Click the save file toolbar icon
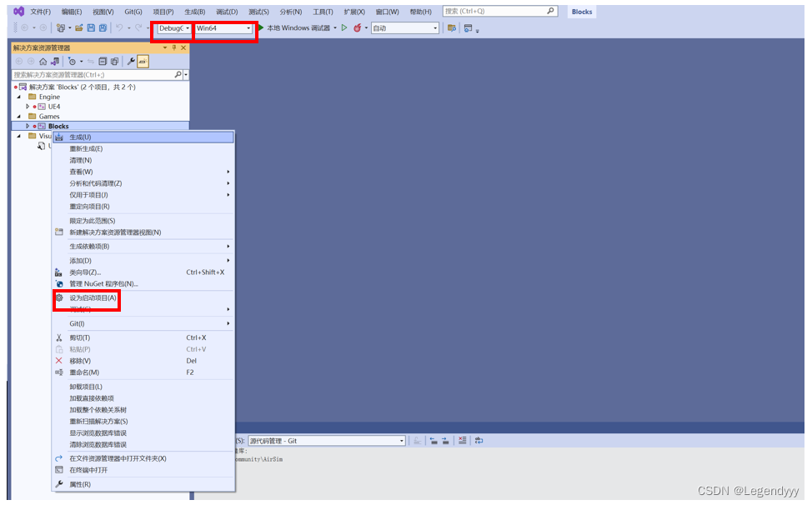 (91, 28)
